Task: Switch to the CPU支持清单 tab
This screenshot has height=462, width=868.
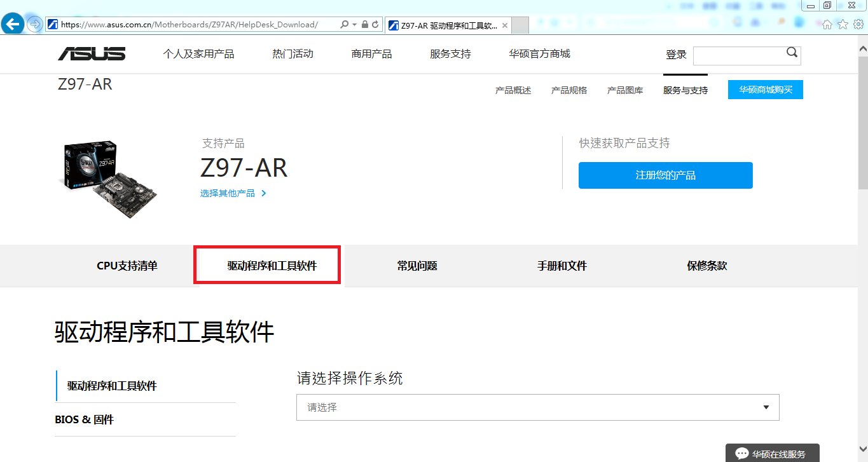Action: 127,266
